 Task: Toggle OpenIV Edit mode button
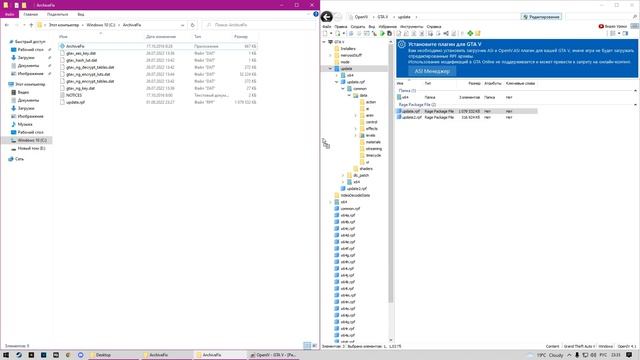pos(541,17)
